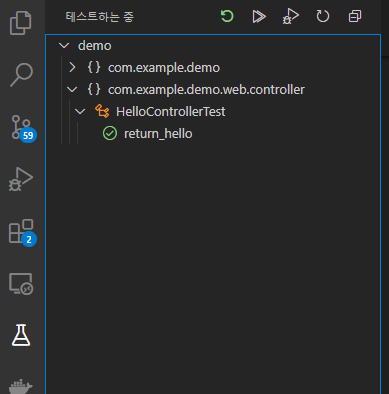
Task: Open the Docker view icon
Action: 21,387
